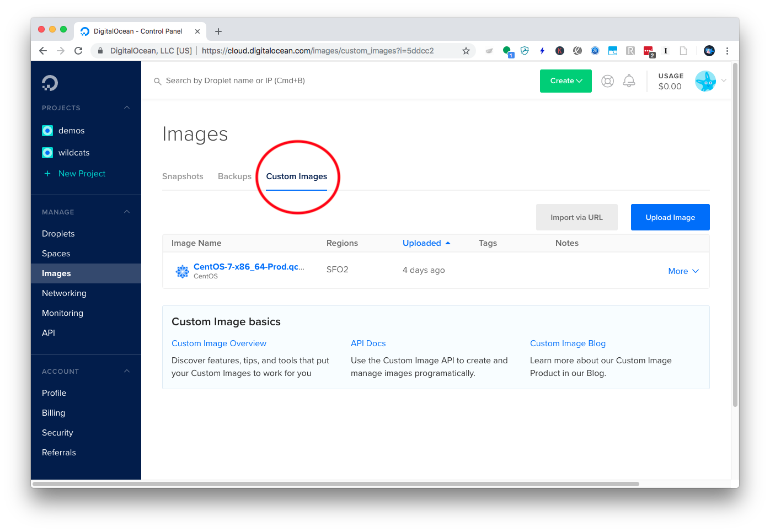Click the user avatar picture
The image size is (770, 532).
705,81
